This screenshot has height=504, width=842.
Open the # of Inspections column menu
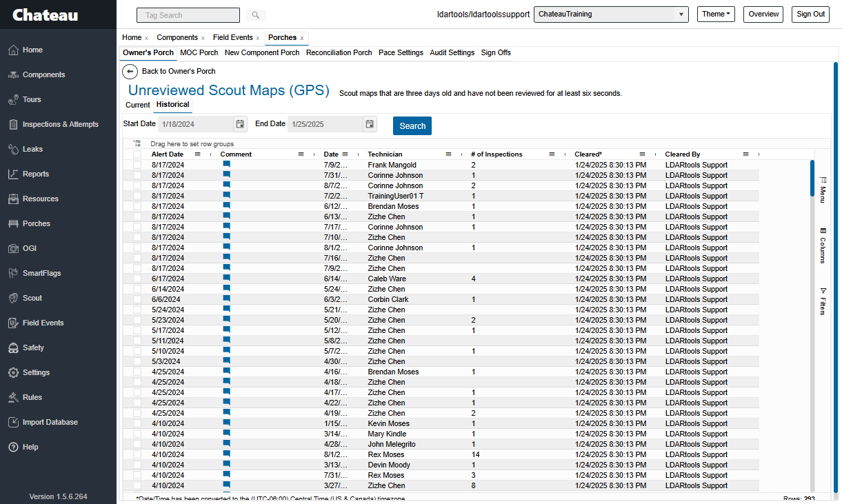point(552,154)
